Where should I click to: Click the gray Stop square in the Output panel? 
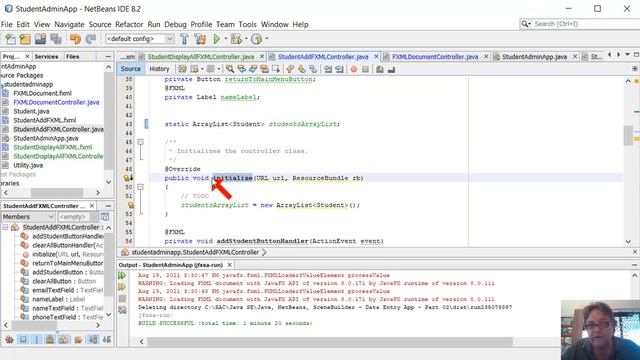click(x=122, y=298)
